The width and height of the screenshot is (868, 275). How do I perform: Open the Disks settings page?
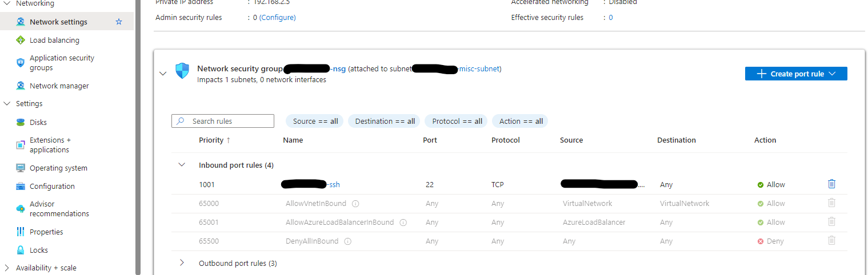point(38,122)
